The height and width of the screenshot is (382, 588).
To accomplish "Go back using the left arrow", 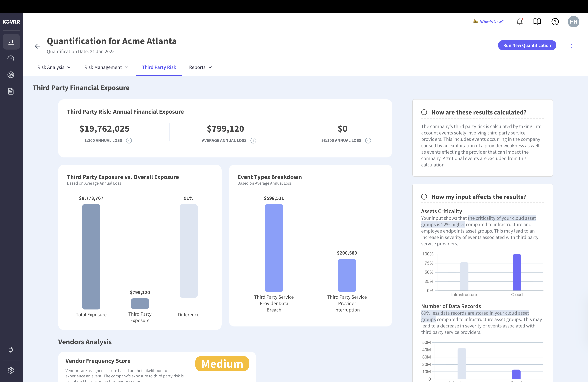I will [37, 46].
